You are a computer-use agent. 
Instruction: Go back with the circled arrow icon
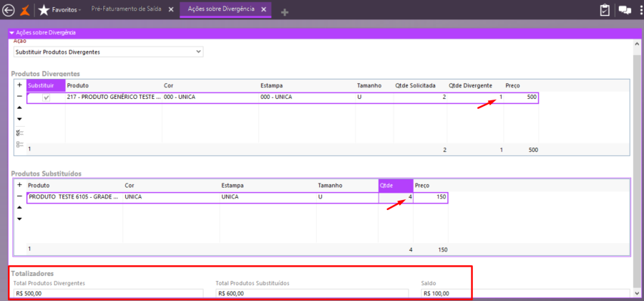tap(8, 9)
